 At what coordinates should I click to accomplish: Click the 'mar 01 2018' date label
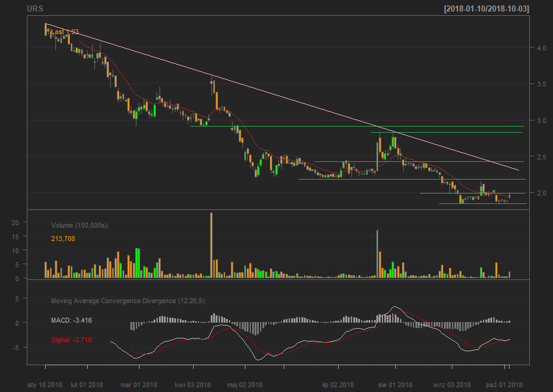[139, 385]
